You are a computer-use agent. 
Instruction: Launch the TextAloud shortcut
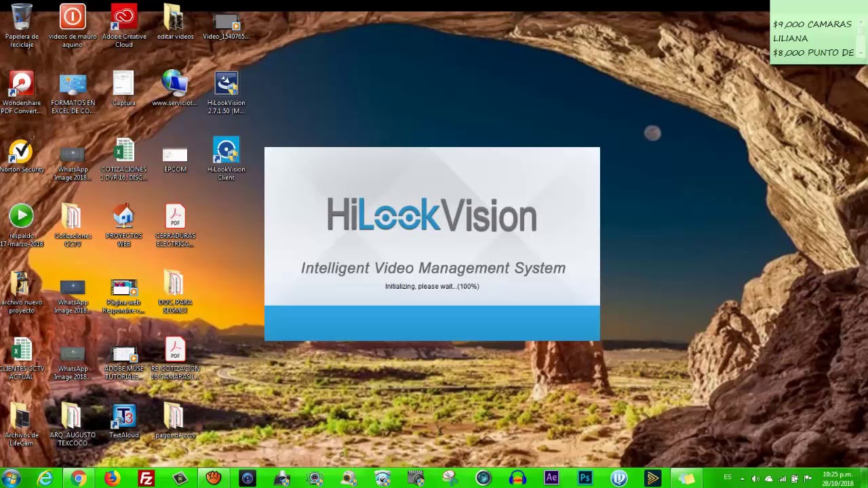(123, 420)
